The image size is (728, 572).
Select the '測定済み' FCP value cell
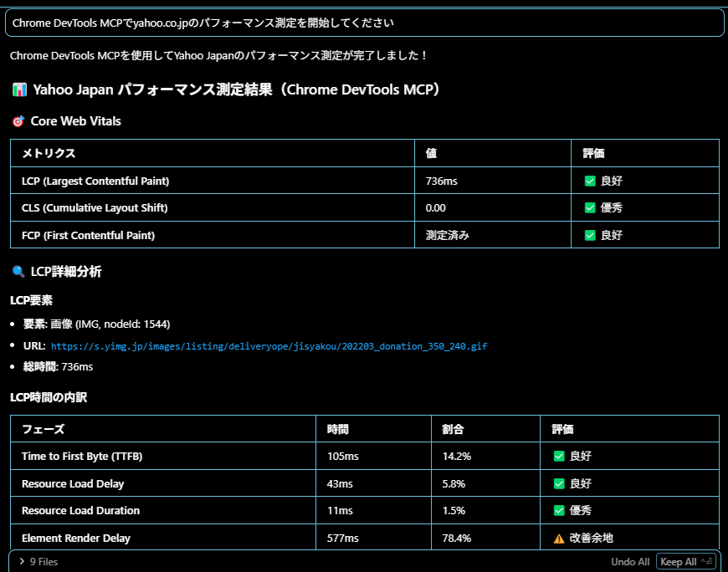tap(493, 235)
